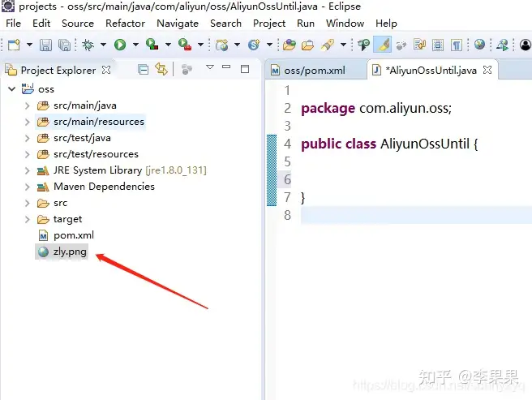This screenshot has width=532, height=400.
Task: Run the program with green play icon
Action: pyautogui.click(x=120, y=45)
